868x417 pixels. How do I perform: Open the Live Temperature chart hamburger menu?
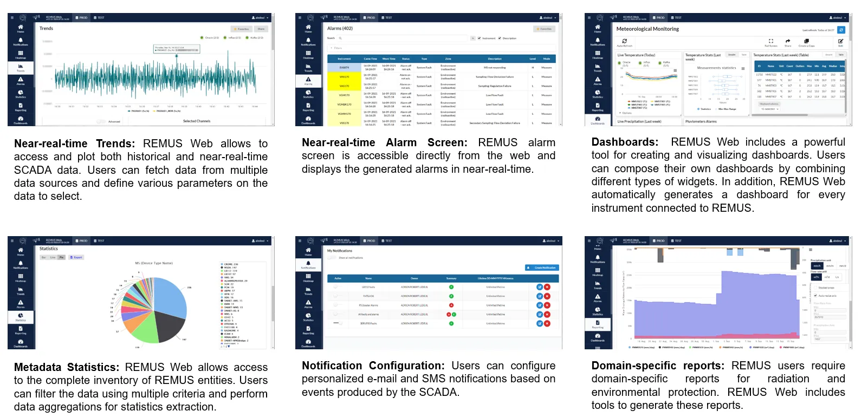[x=675, y=70]
